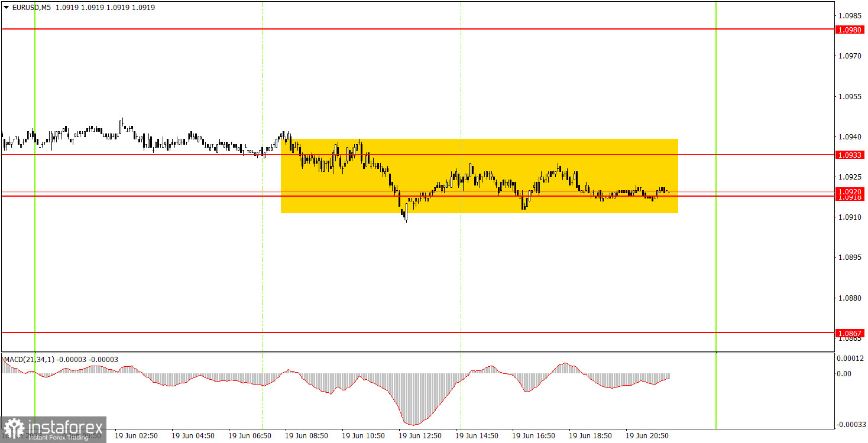This screenshot has width=868, height=443.
Task: Click the 19 Jun 20:50 time label
Action: pos(646,435)
